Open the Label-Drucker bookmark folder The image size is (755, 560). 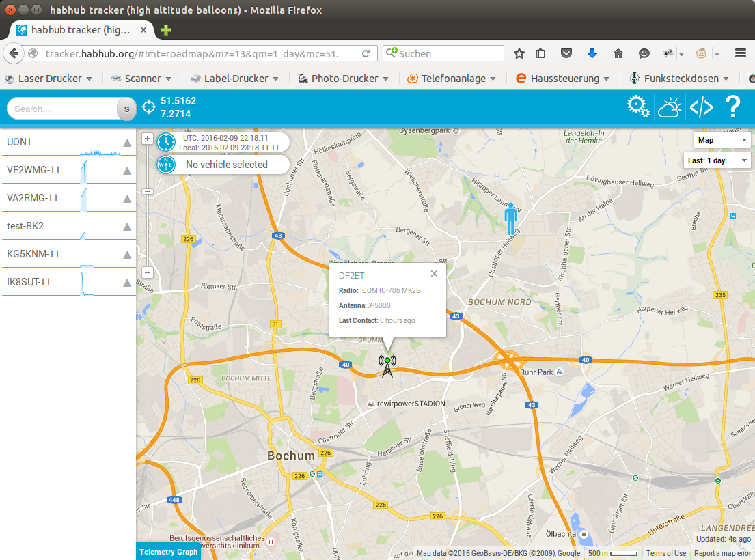point(234,79)
